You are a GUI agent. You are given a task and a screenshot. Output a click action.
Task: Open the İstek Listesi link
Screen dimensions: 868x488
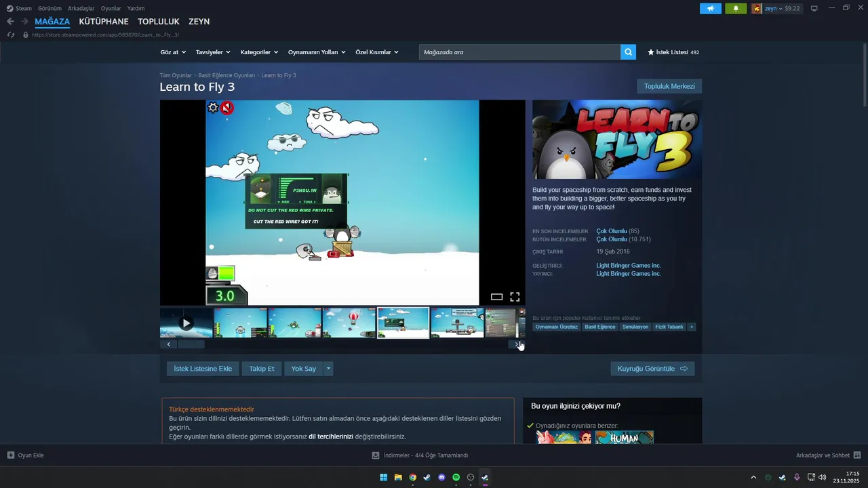pos(673,52)
